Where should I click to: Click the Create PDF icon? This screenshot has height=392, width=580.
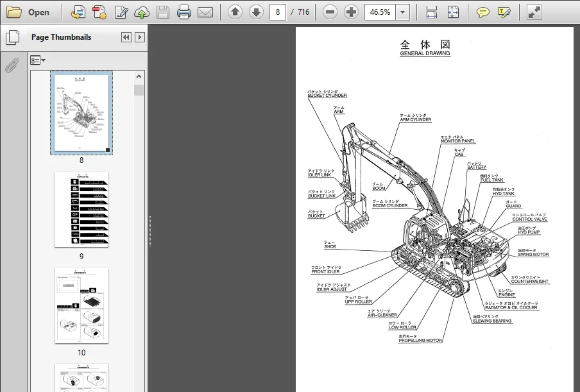click(99, 12)
